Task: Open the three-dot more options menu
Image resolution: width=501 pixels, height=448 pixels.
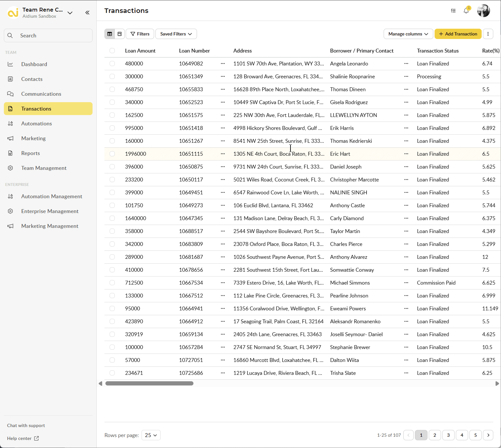Action: [488, 34]
